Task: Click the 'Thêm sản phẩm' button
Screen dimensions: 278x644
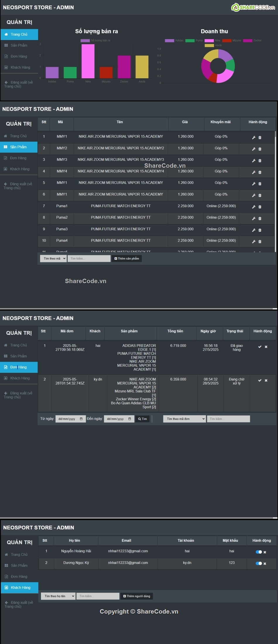Action: coord(127,259)
